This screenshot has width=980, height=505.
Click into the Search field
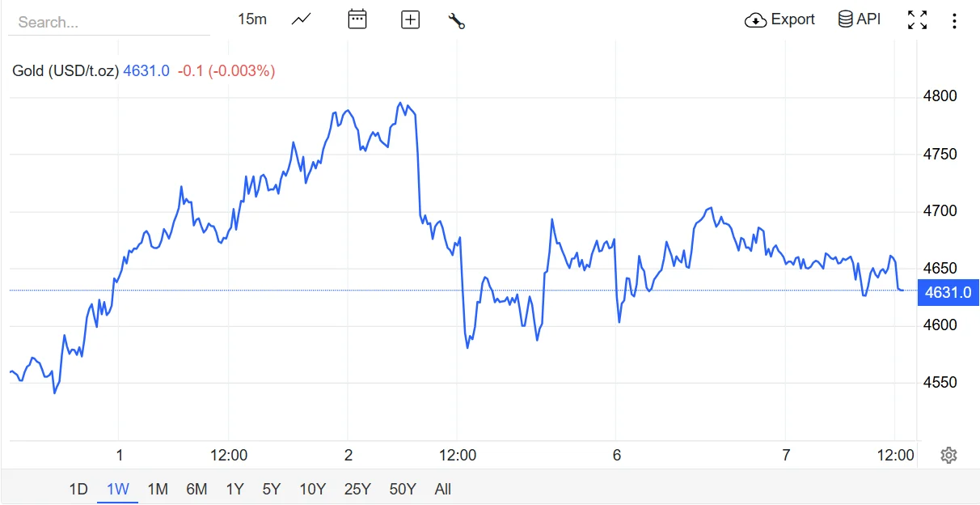(x=108, y=22)
